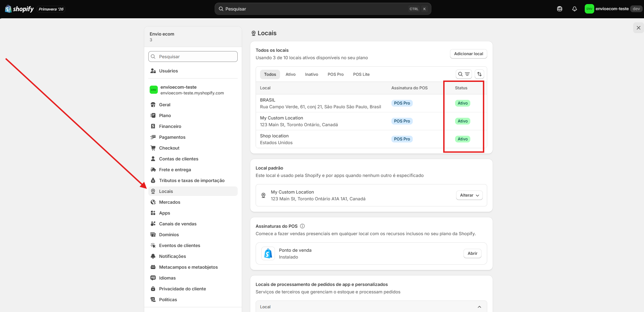Image resolution: width=644 pixels, height=312 pixels.
Task: Open the Alterar dropdown for the default location
Action: 469,195
